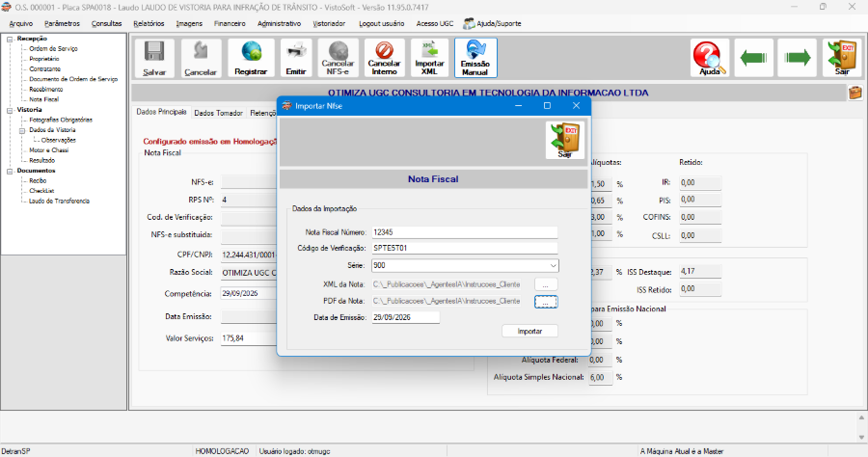The width and height of the screenshot is (868, 457).
Task: Click the briefcase icon beside company name
Action: click(855, 93)
